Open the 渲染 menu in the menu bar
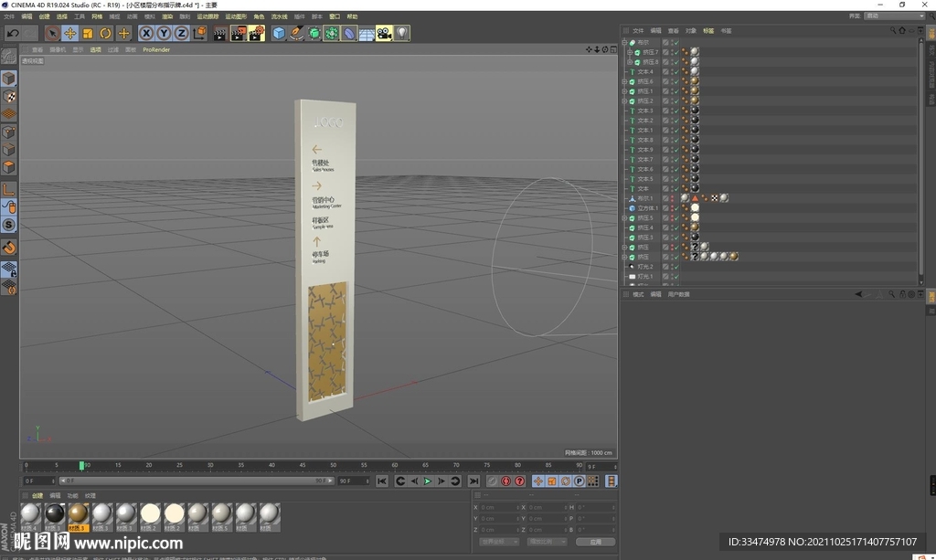The height and width of the screenshot is (560, 936). (x=167, y=16)
